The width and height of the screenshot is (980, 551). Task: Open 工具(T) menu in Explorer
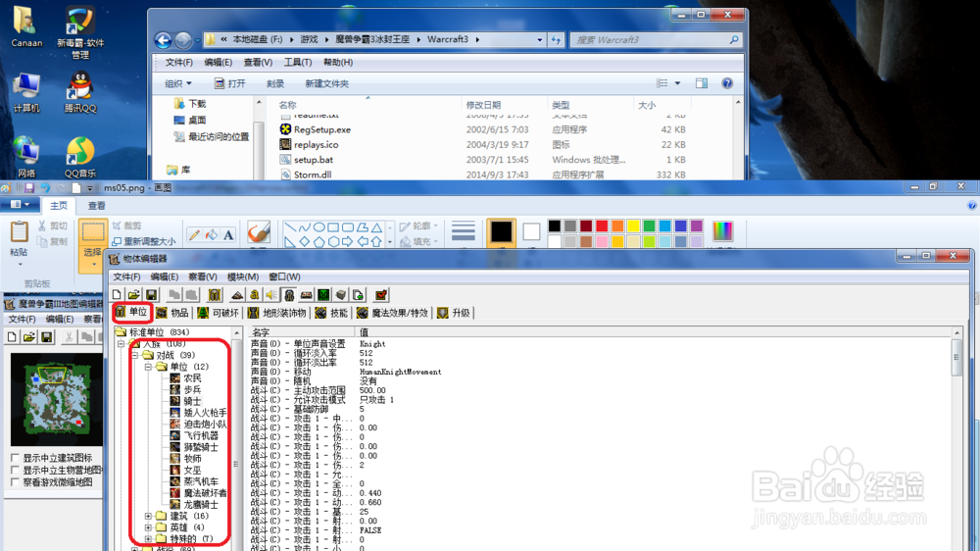[298, 63]
